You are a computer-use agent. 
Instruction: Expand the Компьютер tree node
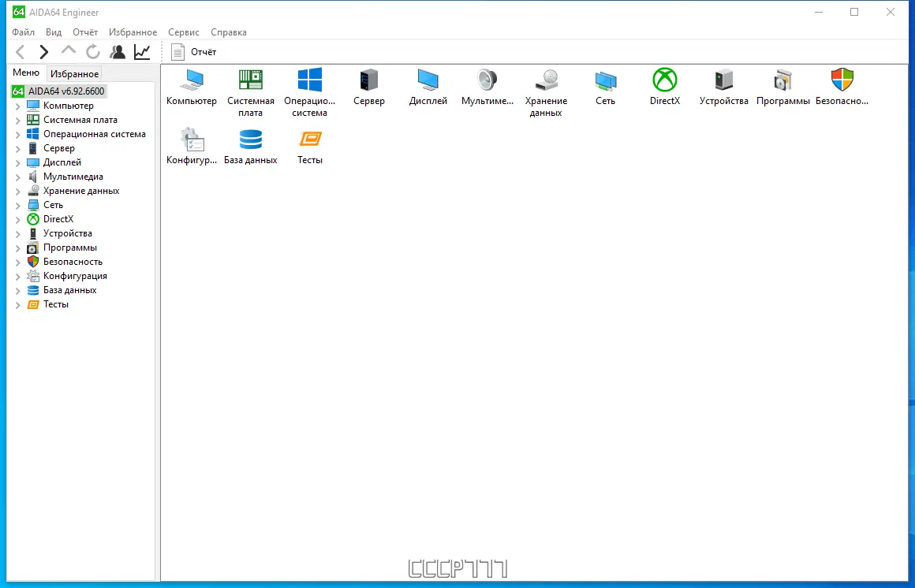[x=17, y=105]
